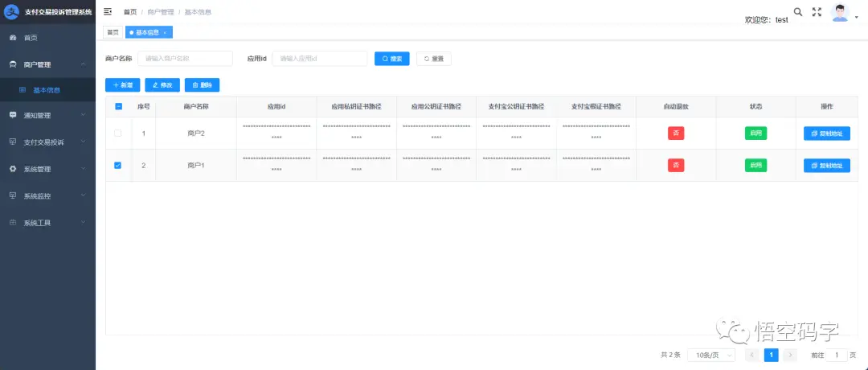Expand the 系统工具 sidebar menu

(47, 223)
